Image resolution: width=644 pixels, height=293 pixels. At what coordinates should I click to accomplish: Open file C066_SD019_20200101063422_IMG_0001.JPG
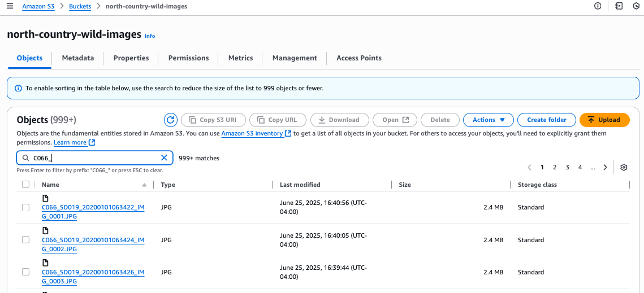tap(93, 212)
